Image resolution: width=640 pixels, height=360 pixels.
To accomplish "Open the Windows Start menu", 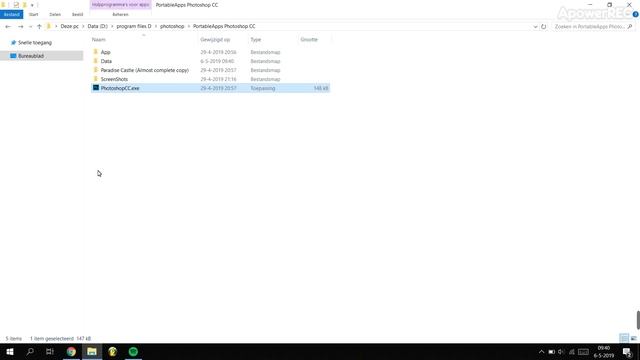I will (x=10, y=351).
